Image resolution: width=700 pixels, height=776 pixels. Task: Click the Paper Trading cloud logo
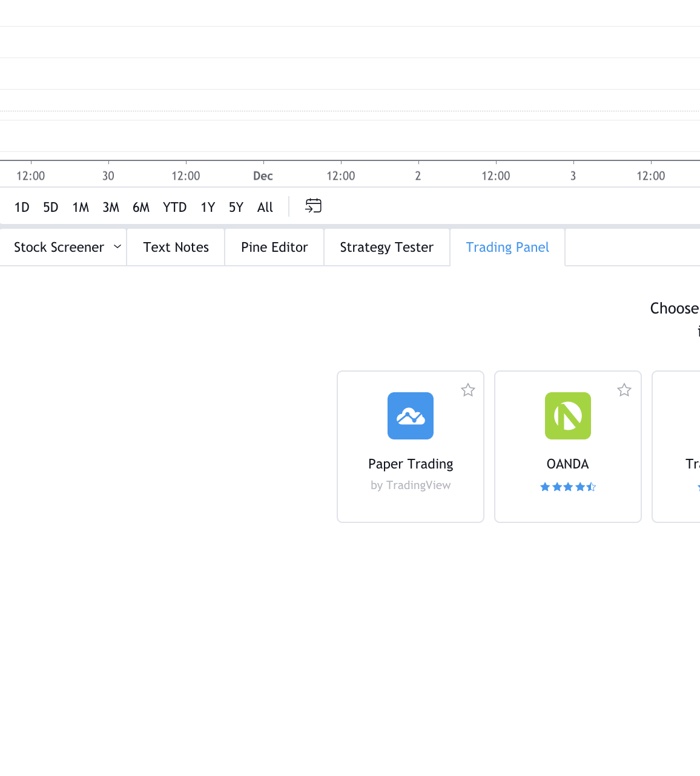411,416
